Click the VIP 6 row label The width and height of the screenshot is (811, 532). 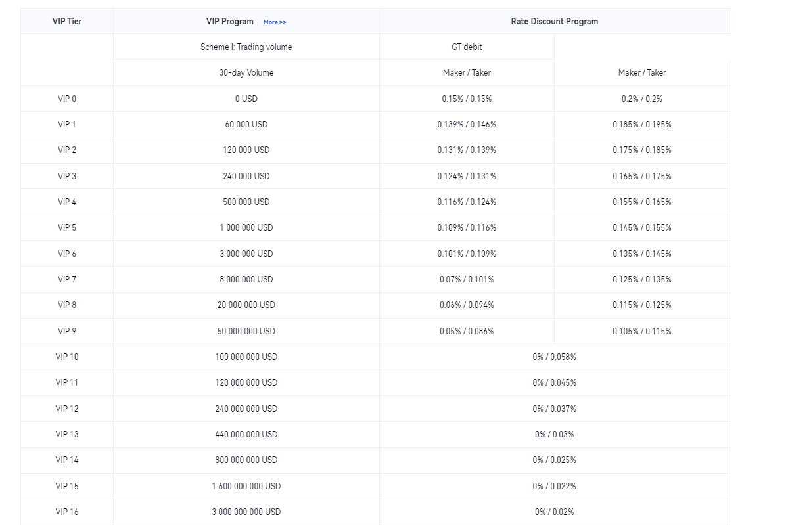[x=67, y=254]
